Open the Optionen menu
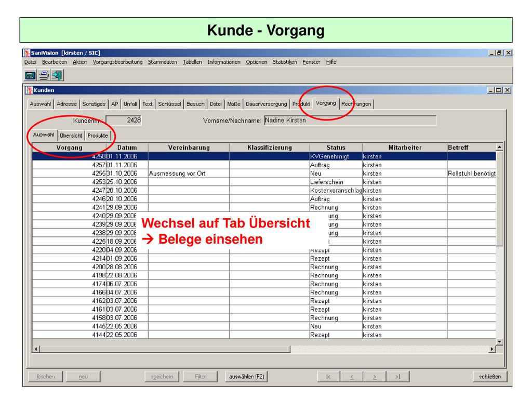532x399 pixels. (257, 62)
